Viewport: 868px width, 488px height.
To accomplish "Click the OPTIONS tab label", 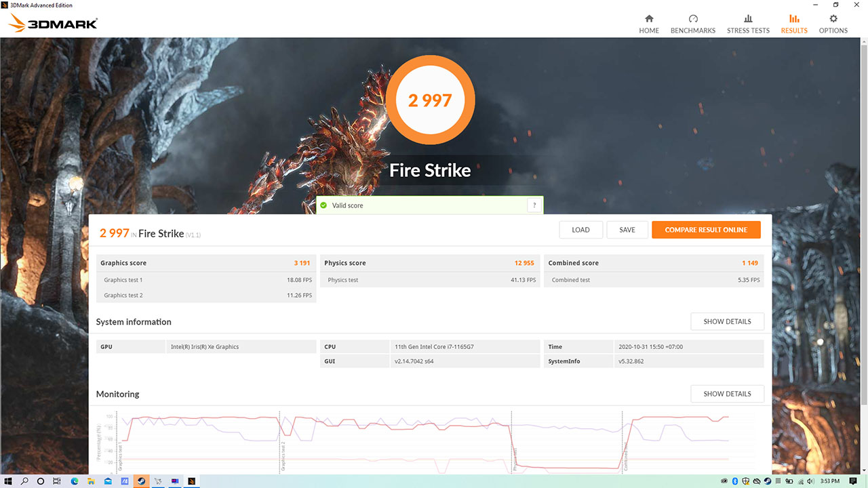I will tap(833, 30).
